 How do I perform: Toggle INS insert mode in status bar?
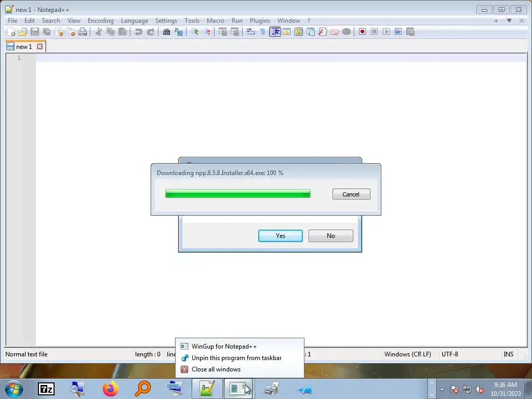(508, 354)
